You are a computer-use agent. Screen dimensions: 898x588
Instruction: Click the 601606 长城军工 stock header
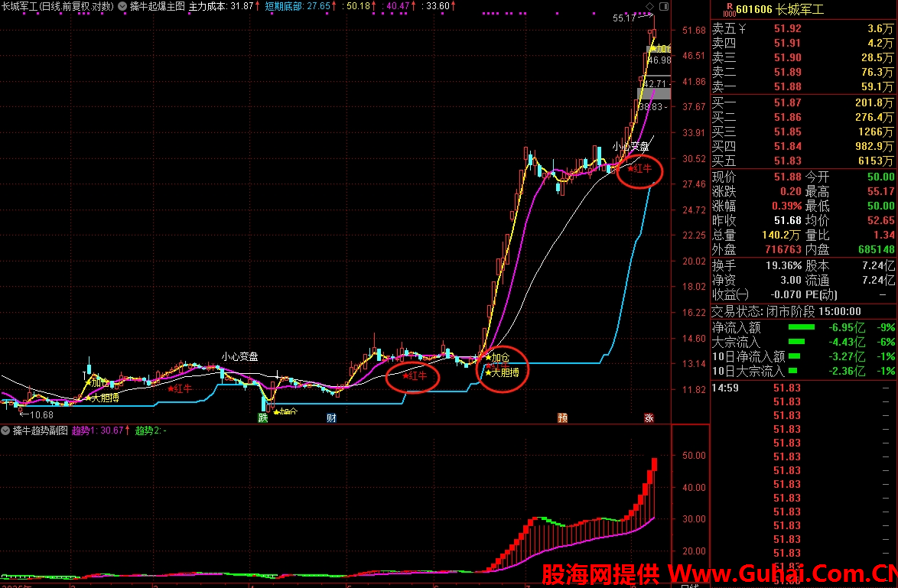(780, 9)
